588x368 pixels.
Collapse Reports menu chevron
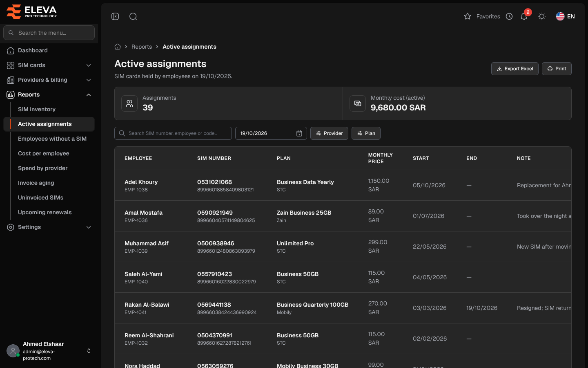[89, 95]
